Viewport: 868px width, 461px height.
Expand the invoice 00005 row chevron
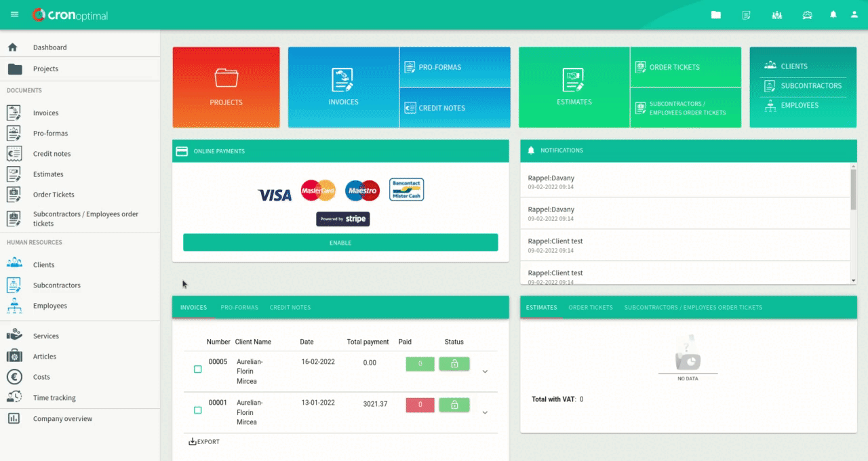(x=485, y=372)
